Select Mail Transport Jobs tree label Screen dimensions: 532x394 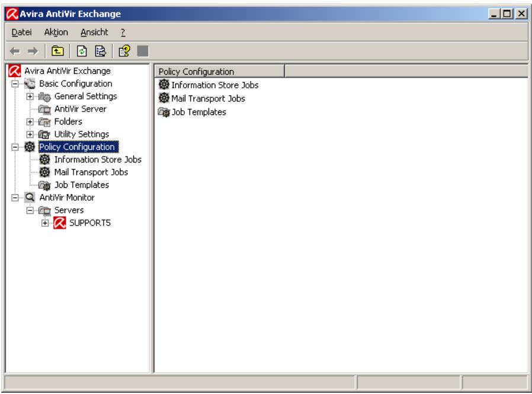click(91, 172)
